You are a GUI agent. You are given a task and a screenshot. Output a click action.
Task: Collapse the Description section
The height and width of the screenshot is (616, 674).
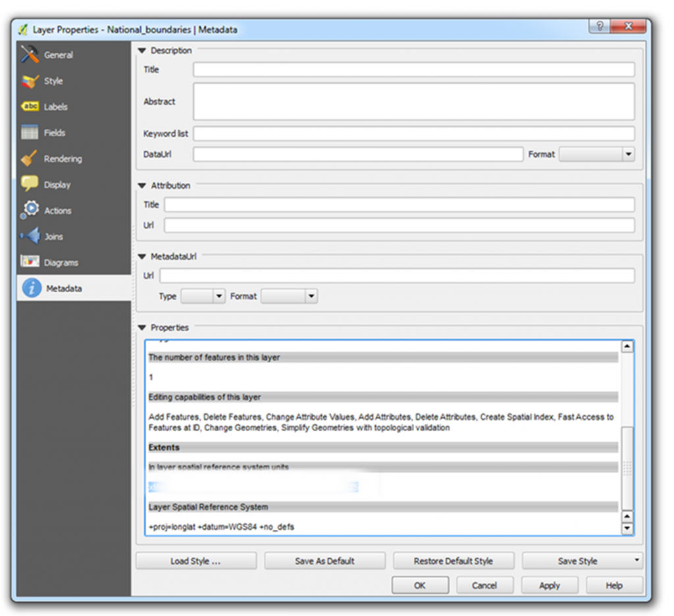[142, 51]
